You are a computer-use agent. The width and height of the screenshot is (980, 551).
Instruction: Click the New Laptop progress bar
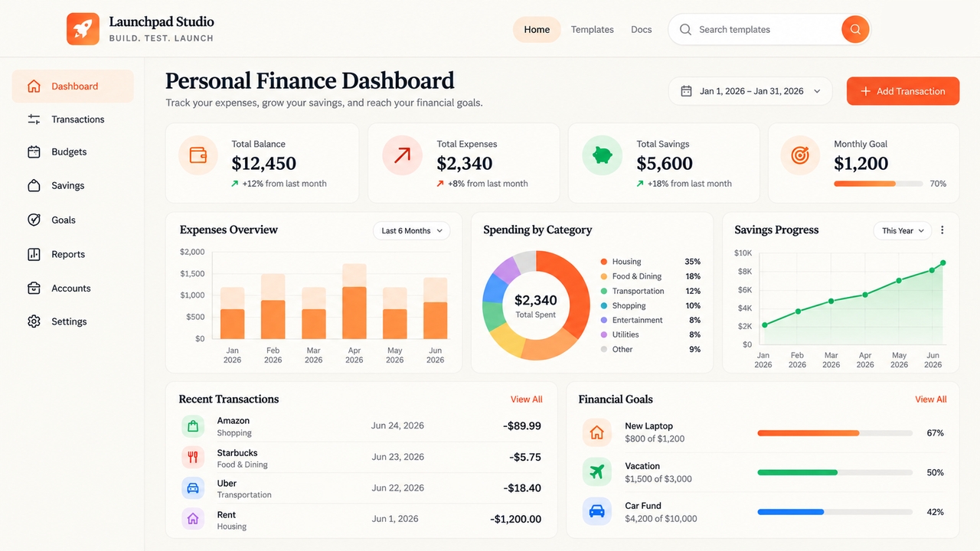point(835,433)
